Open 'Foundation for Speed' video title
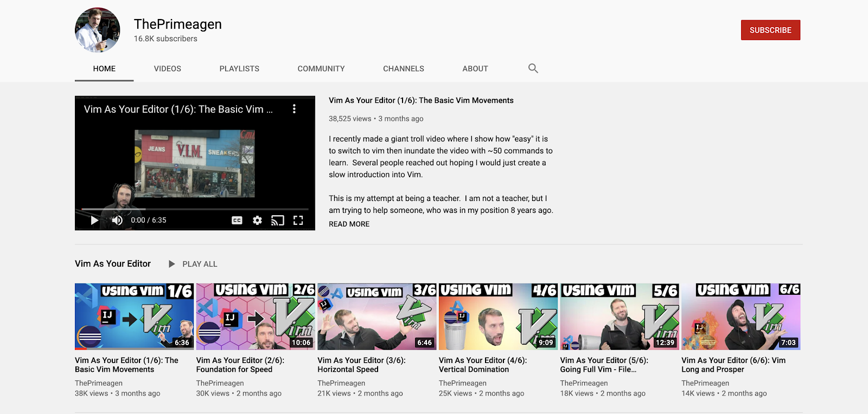 [x=240, y=365]
